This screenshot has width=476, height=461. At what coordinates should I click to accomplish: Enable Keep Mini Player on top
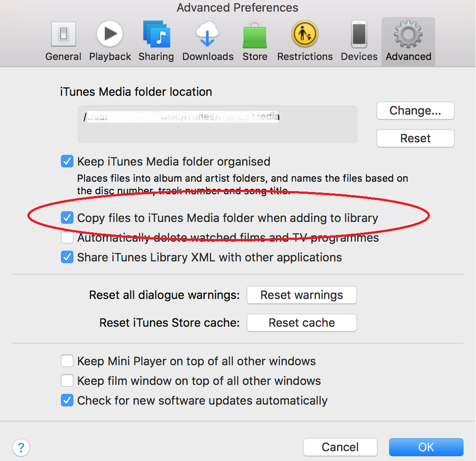[x=67, y=361]
